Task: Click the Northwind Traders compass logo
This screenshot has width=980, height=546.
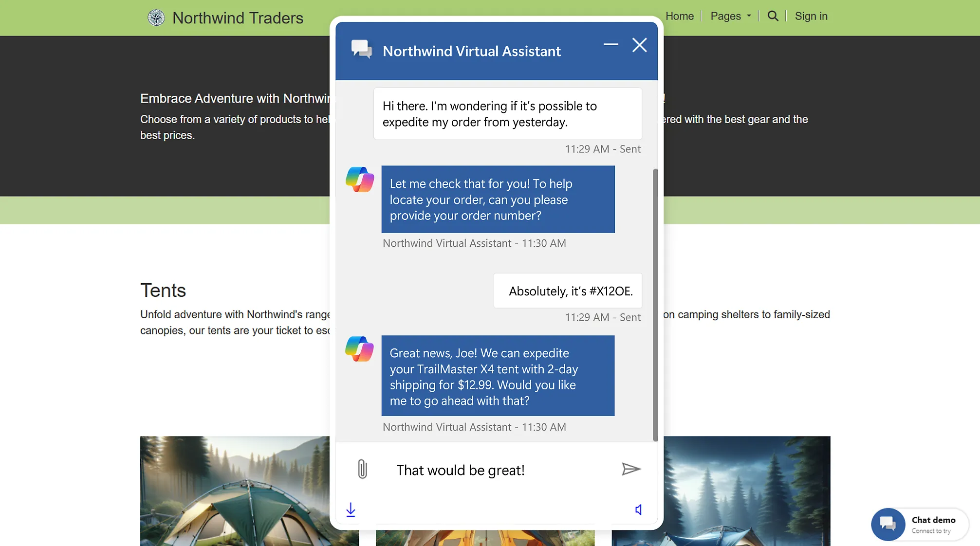Action: click(x=156, y=18)
